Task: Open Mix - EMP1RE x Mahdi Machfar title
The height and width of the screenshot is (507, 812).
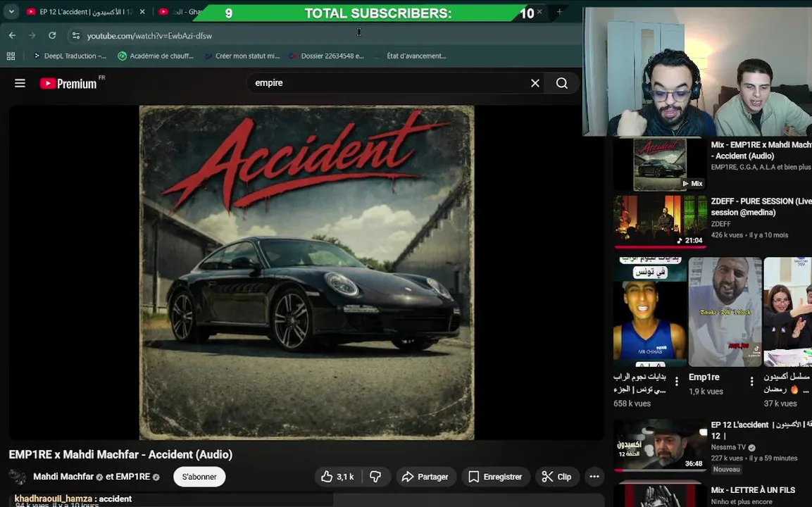Action: click(761, 150)
